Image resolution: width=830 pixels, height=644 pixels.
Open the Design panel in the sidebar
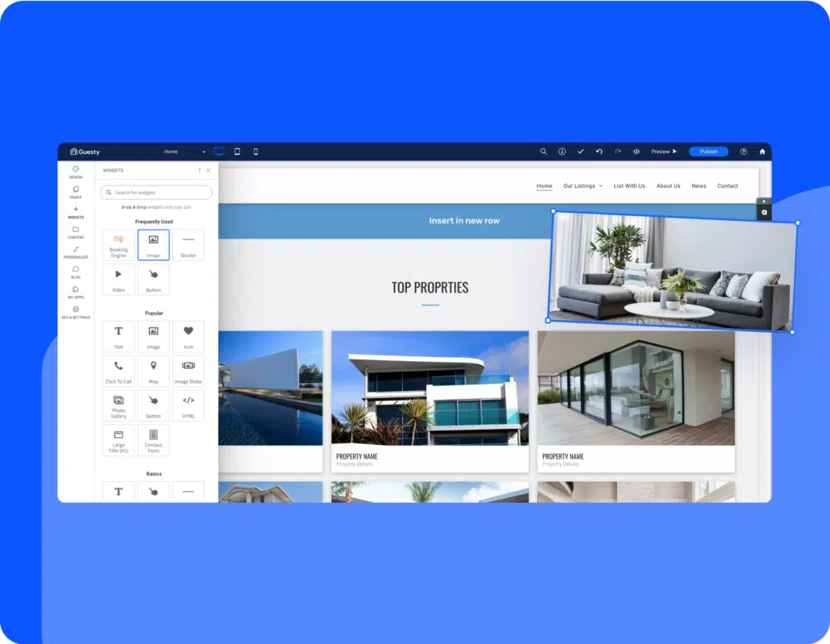76,172
